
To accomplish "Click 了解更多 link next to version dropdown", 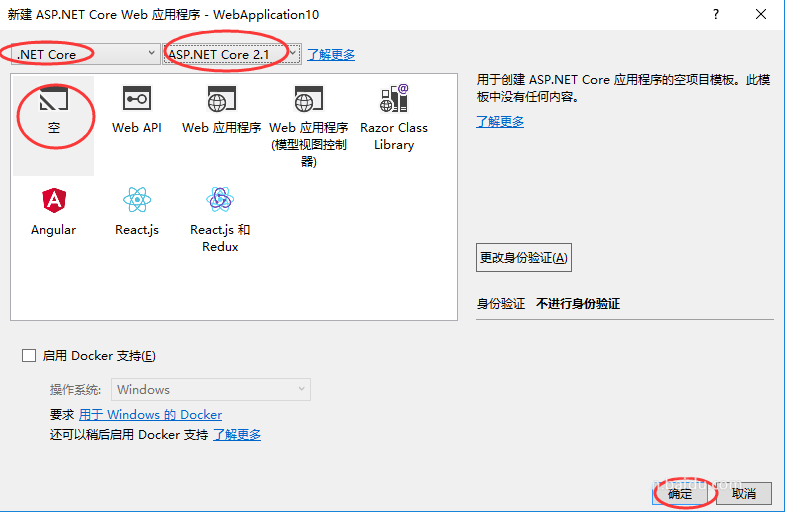I will coord(331,55).
